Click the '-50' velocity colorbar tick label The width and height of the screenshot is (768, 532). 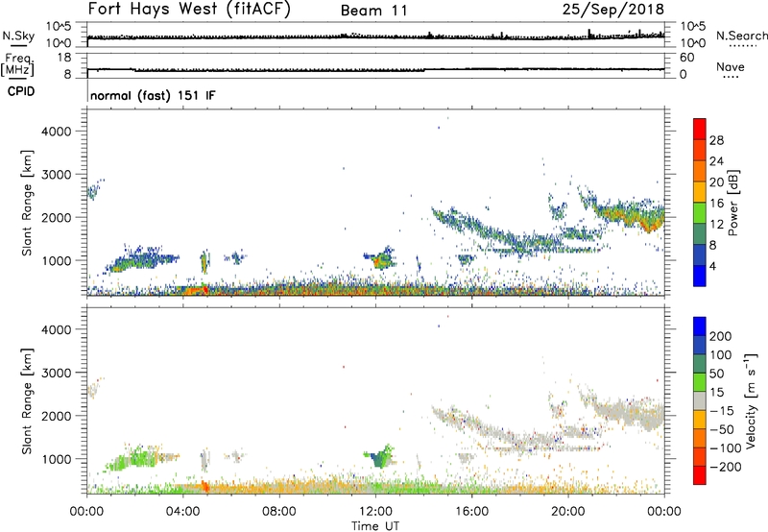722,429
